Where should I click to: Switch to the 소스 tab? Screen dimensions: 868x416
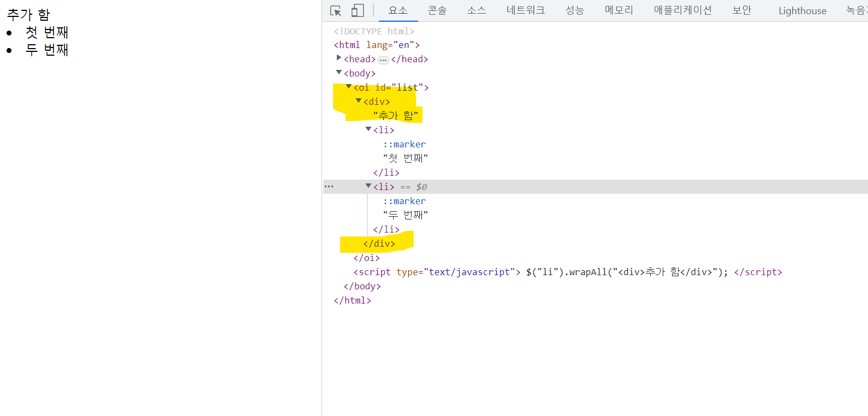click(477, 10)
